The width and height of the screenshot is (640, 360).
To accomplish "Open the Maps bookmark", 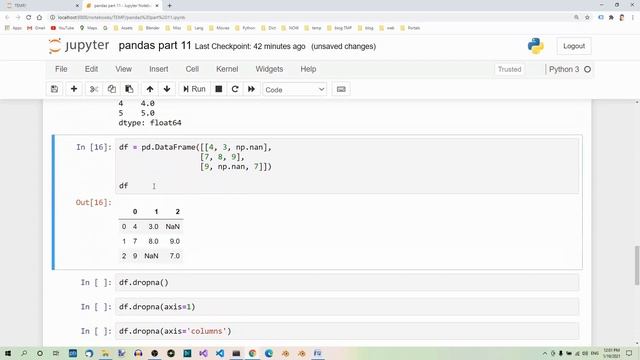I will tap(89, 28).
